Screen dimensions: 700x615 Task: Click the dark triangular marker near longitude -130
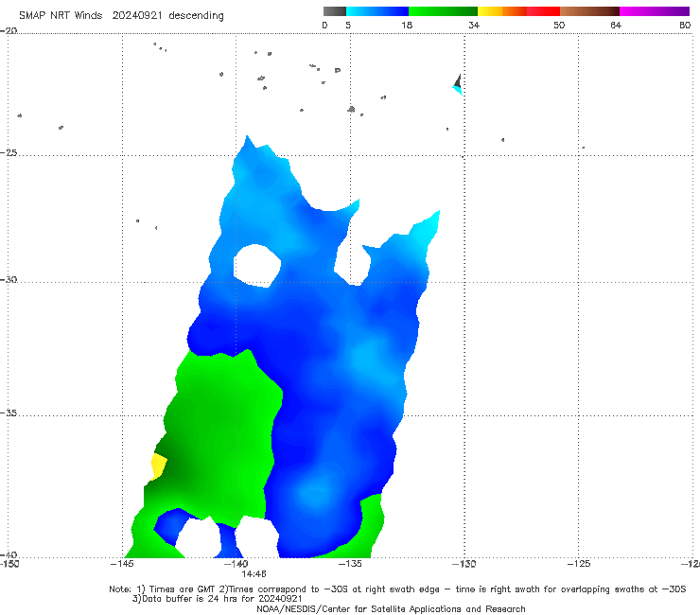[x=458, y=81]
